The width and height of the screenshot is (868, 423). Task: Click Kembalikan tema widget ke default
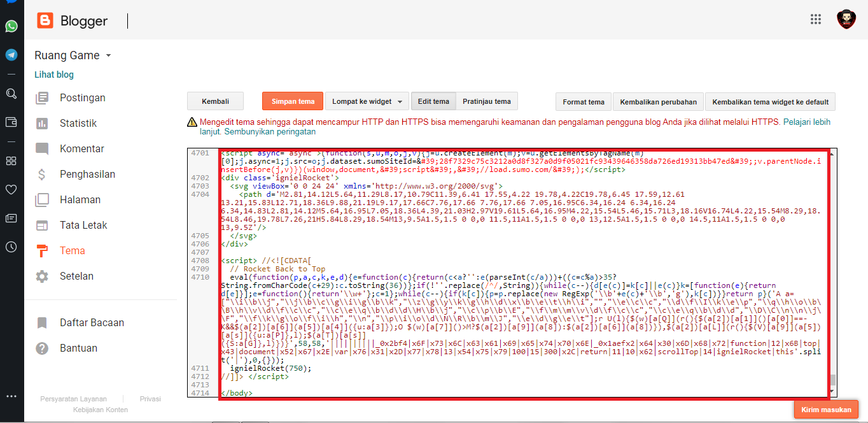point(770,102)
